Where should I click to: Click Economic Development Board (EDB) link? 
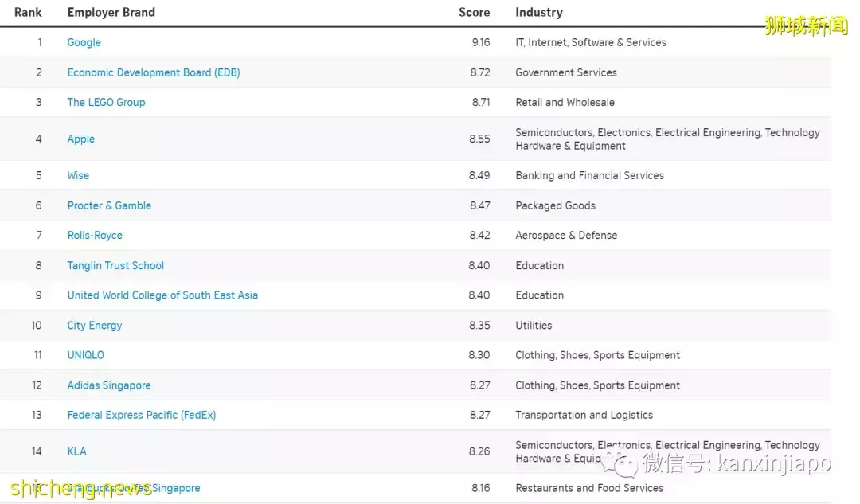[x=154, y=72]
